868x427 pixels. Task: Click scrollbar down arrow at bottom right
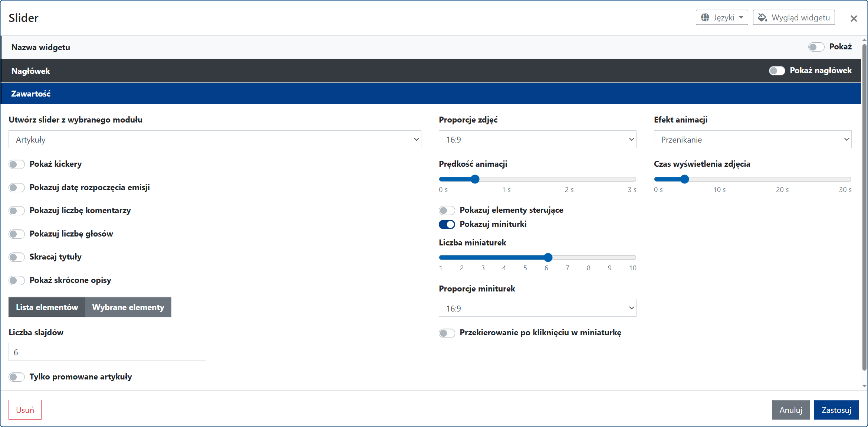(x=864, y=386)
